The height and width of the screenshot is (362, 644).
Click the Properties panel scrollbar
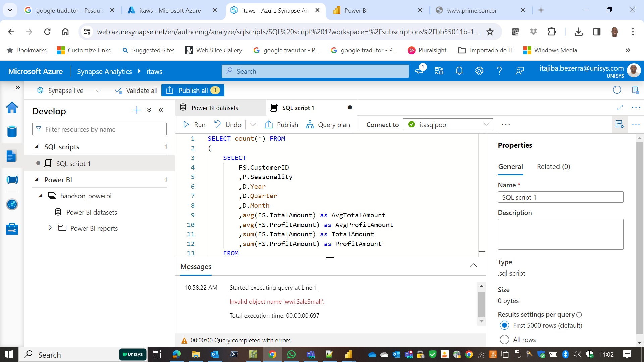point(640,238)
